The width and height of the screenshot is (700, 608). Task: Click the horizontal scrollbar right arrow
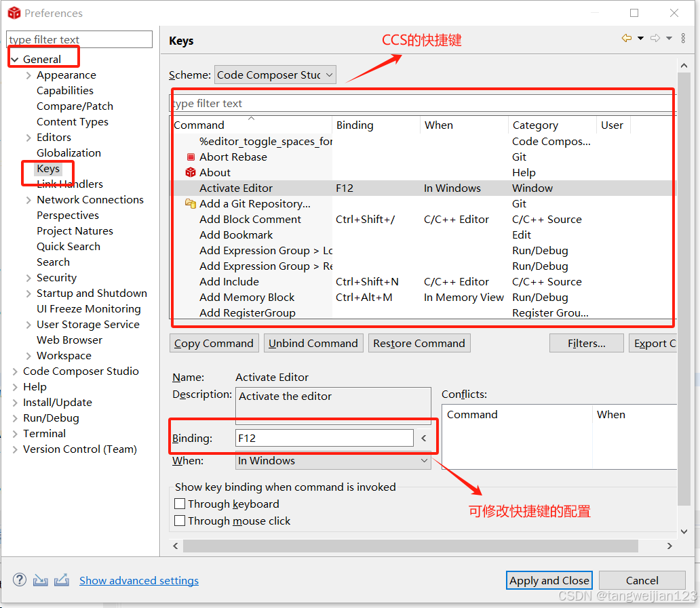click(669, 546)
